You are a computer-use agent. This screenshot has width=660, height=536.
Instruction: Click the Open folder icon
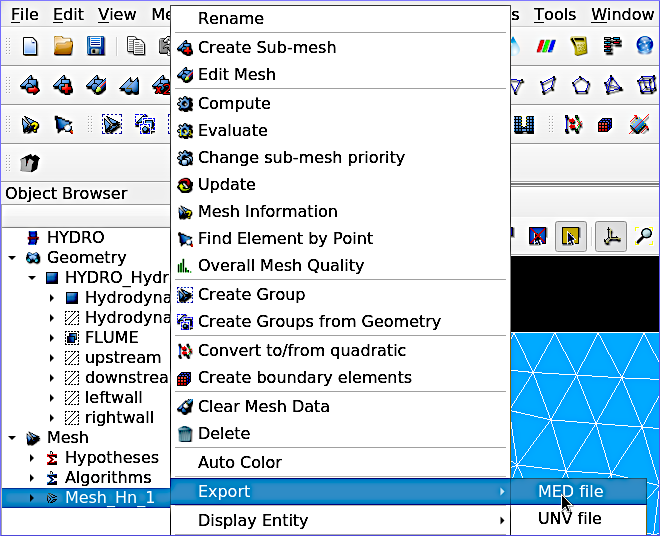[63, 45]
